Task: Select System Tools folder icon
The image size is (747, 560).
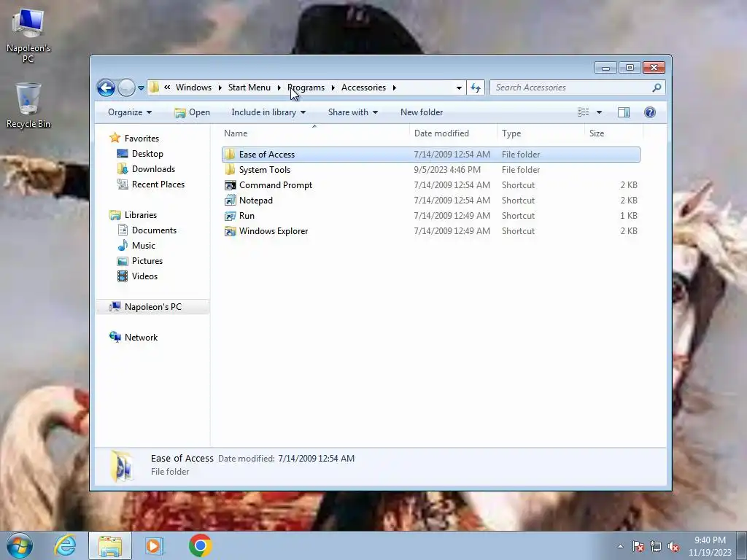Action: (x=230, y=169)
